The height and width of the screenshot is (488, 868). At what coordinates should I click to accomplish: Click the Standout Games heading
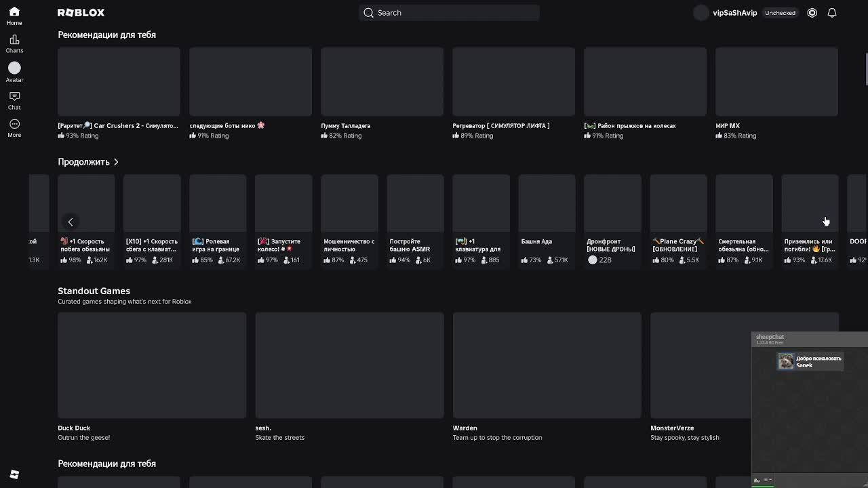(94, 291)
